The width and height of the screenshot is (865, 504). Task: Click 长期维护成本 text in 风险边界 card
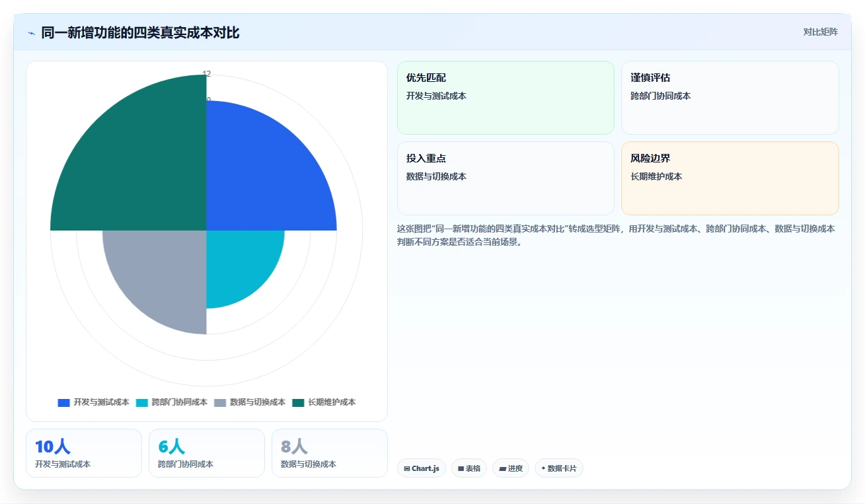pyautogui.click(x=656, y=176)
